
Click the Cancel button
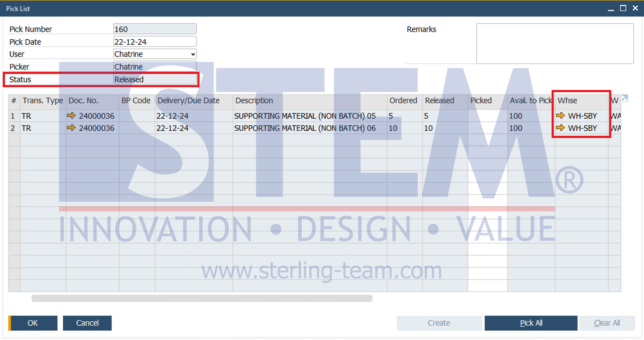coord(87,323)
